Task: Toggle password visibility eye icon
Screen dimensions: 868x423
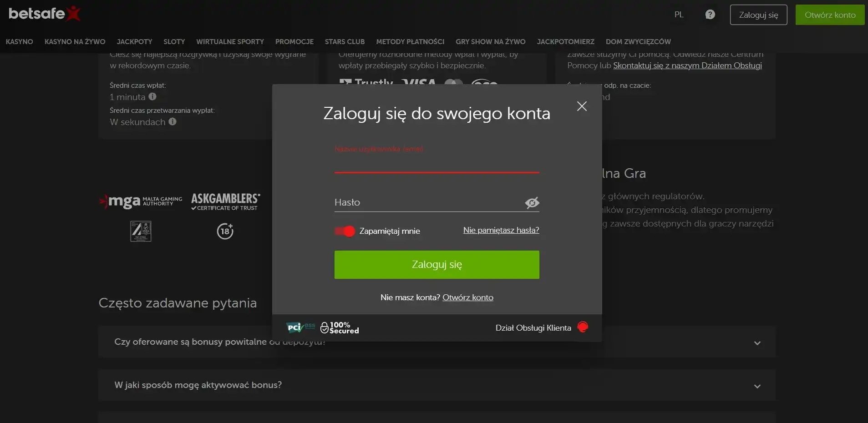Action: pyautogui.click(x=532, y=202)
